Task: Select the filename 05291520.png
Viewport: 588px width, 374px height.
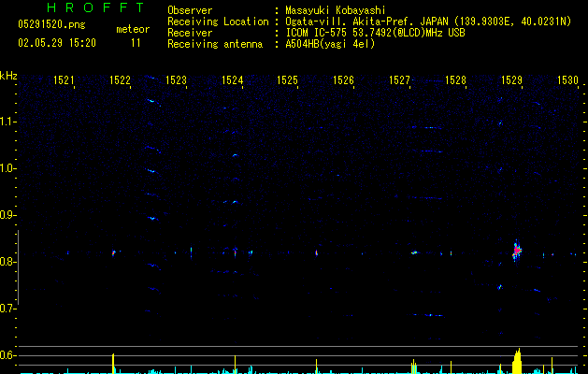Action: pos(51,24)
